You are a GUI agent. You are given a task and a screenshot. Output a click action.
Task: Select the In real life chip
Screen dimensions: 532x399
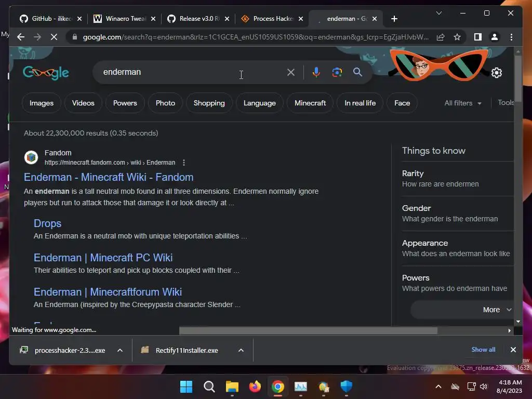[x=360, y=103]
